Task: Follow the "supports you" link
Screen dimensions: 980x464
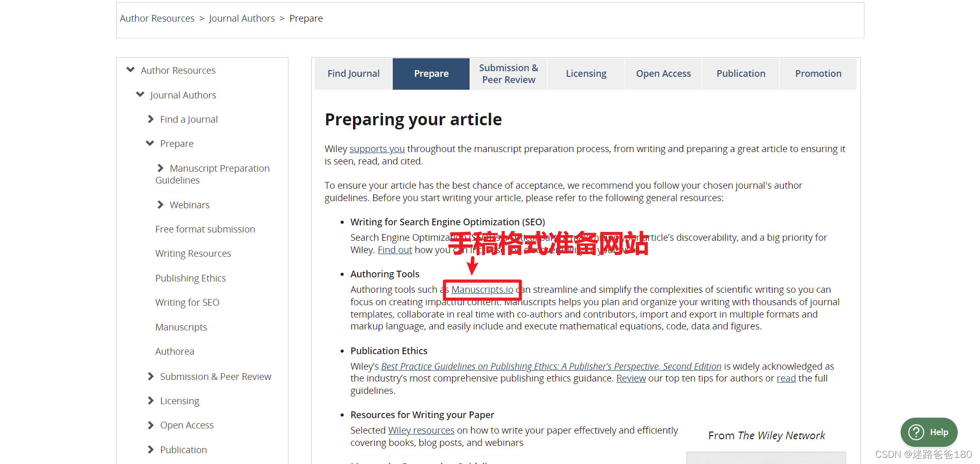Action: click(x=377, y=148)
